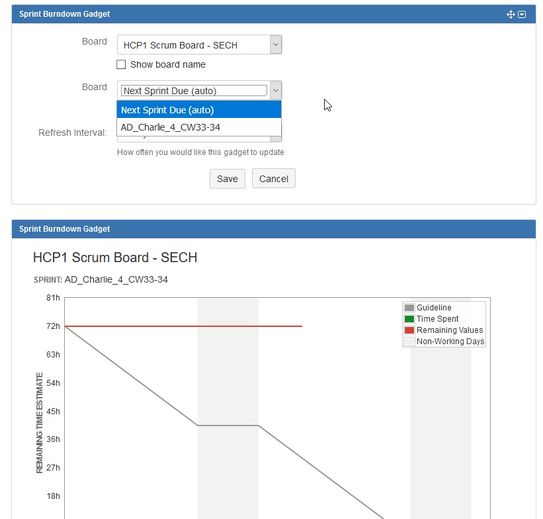Image resolution: width=543 pixels, height=519 pixels.
Task: Click the REMAINING TIME ESTIMATE axis title
Action: tap(39, 423)
